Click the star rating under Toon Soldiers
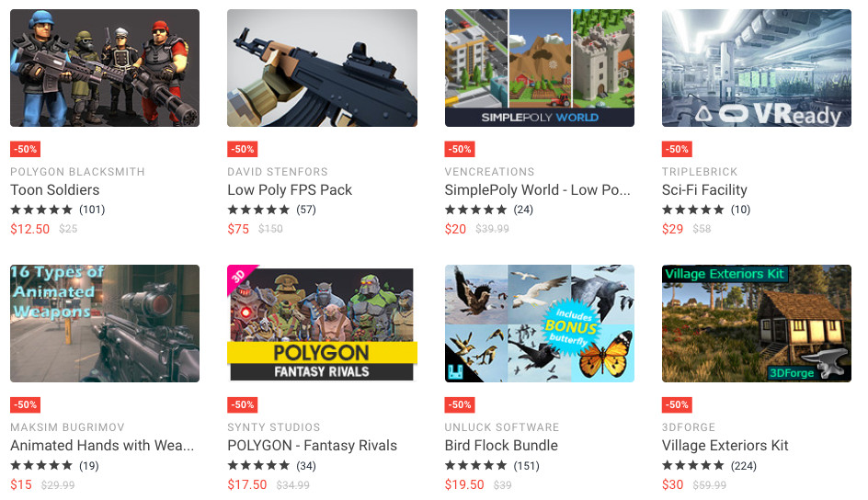The width and height of the screenshot is (868, 500). tap(41, 210)
